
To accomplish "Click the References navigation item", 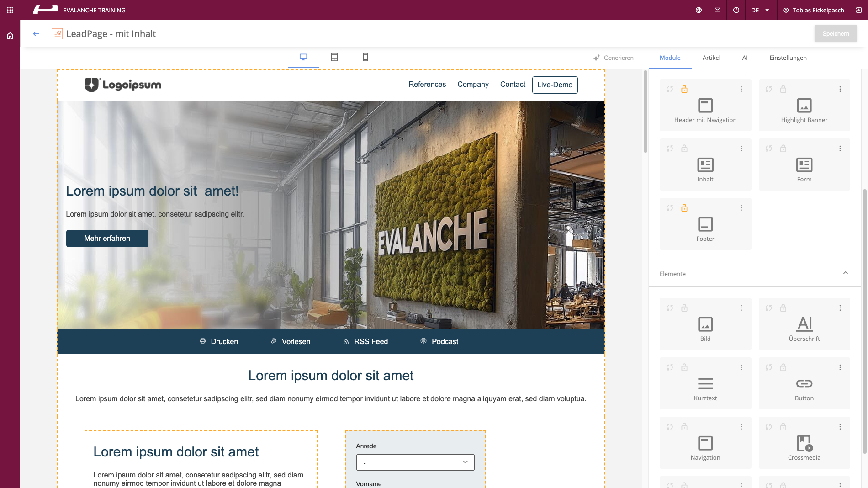I will [x=427, y=85].
